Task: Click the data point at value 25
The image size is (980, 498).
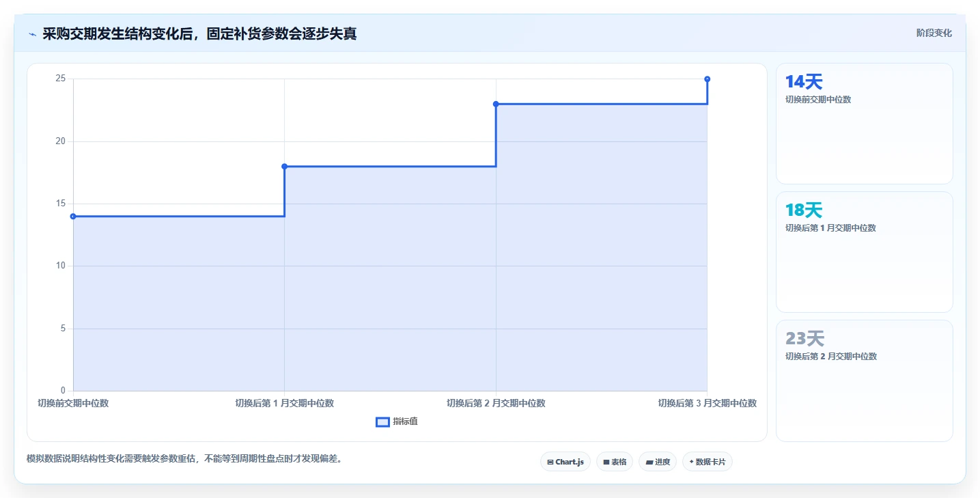Action: (707, 79)
